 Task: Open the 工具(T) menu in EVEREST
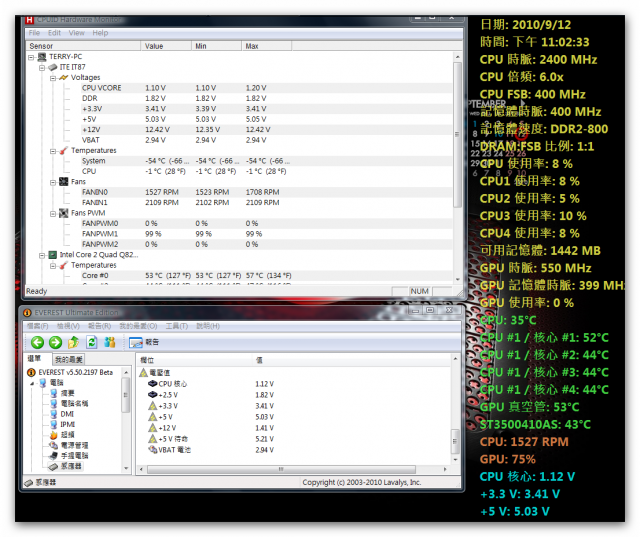[x=177, y=326]
